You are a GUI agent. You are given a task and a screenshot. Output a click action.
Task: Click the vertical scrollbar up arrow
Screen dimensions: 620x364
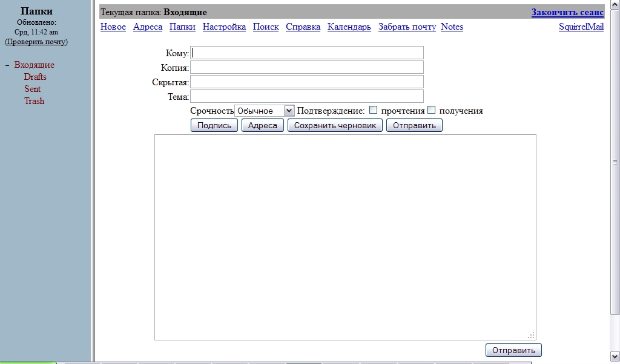click(615, 5)
